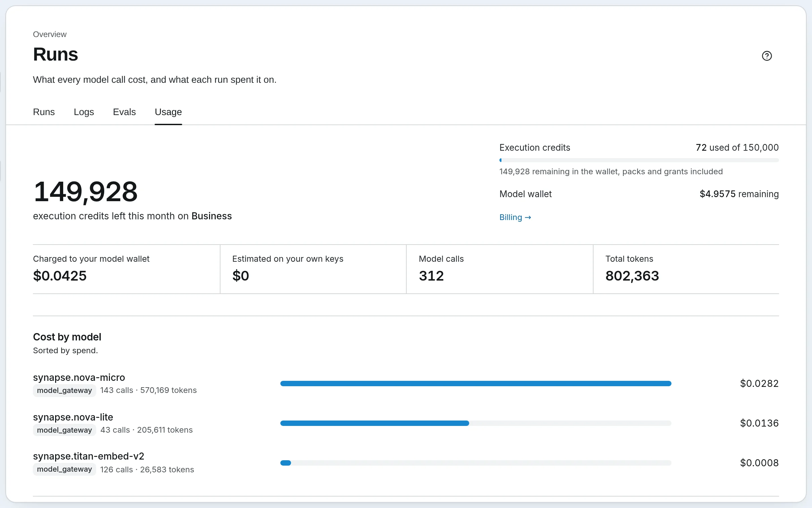Viewport: 812px width, 508px height.
Task: Click the Runs page title
Action: [x=55, y=55]
